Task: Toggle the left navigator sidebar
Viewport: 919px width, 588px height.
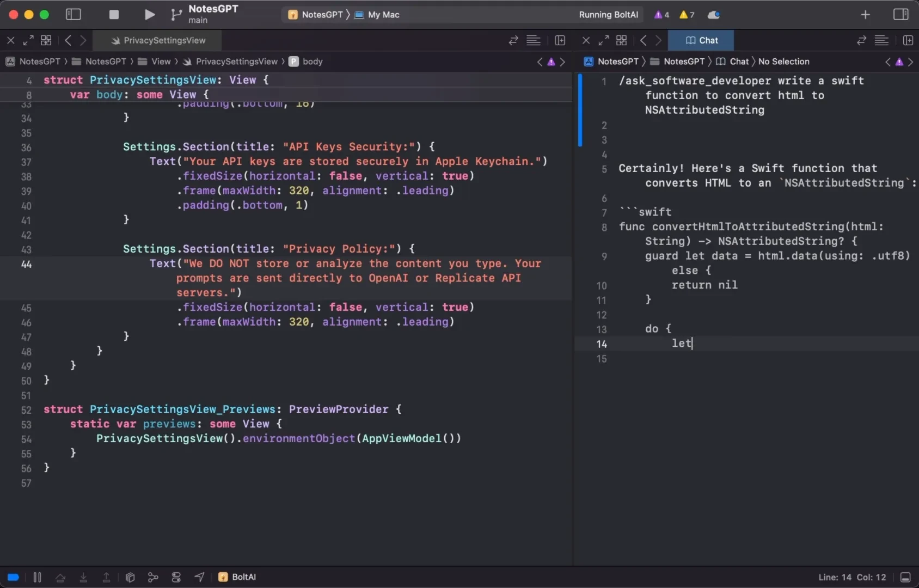Action: [x=73, y=15]
